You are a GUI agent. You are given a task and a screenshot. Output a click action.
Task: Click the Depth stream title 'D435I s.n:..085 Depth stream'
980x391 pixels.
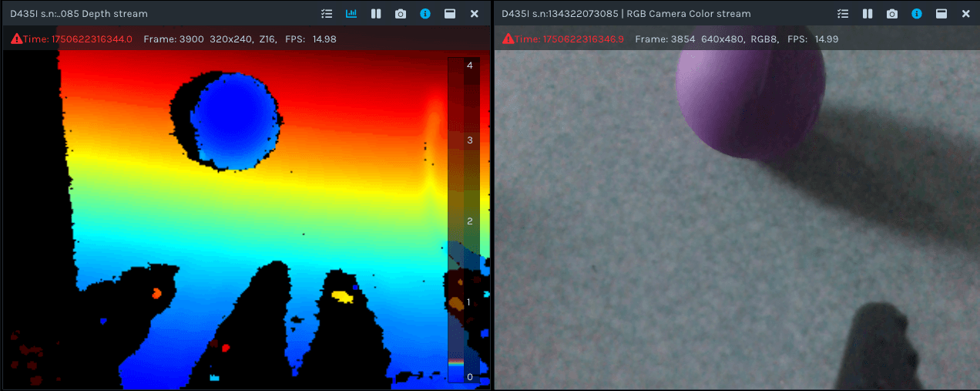click(x=79, y=14)
